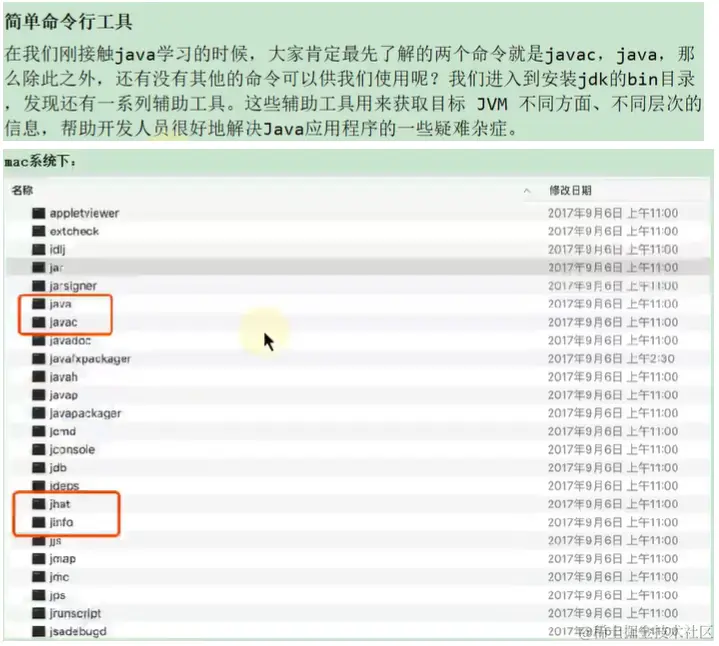Select the file name jarsigner
This screenshot has width=719, height=646.
pos(73,286)
